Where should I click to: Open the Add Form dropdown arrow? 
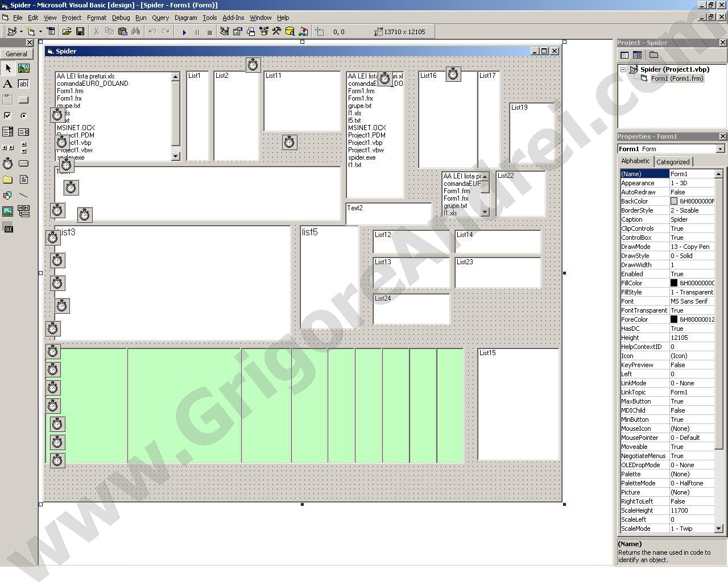click(40, 32)
